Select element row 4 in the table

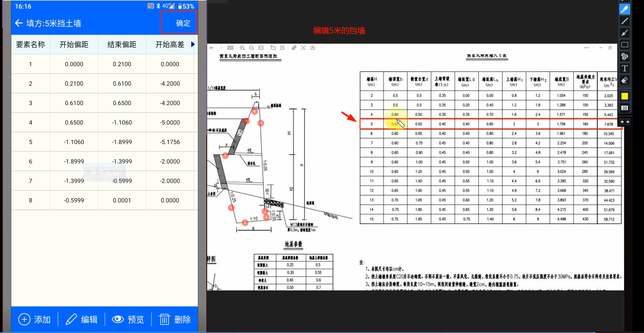point(105,122)
